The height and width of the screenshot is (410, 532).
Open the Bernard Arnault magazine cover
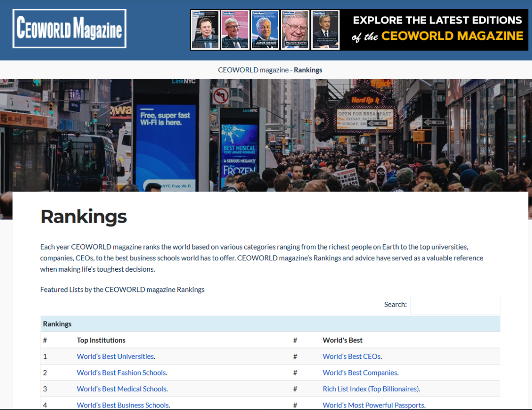pyautogui.click(x=325, y=30)
